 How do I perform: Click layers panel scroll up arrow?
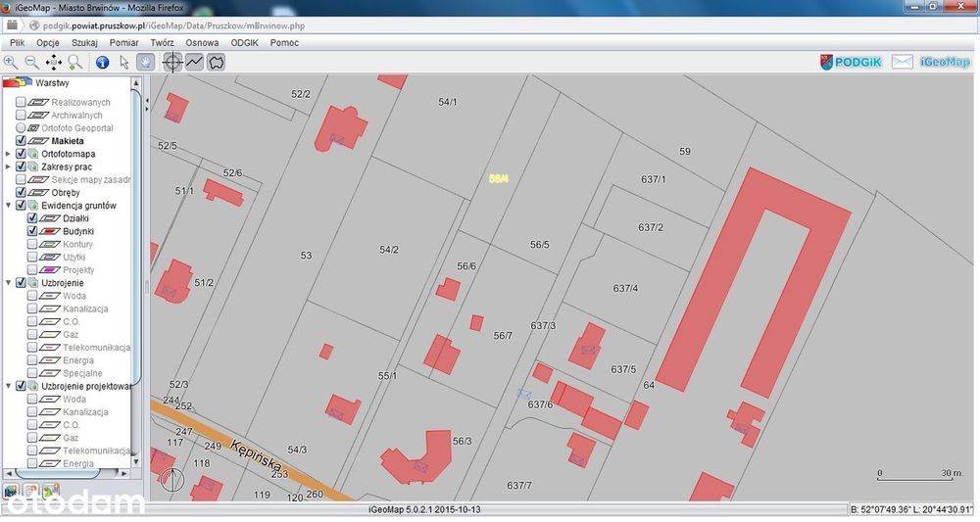[x=136, y=82]
